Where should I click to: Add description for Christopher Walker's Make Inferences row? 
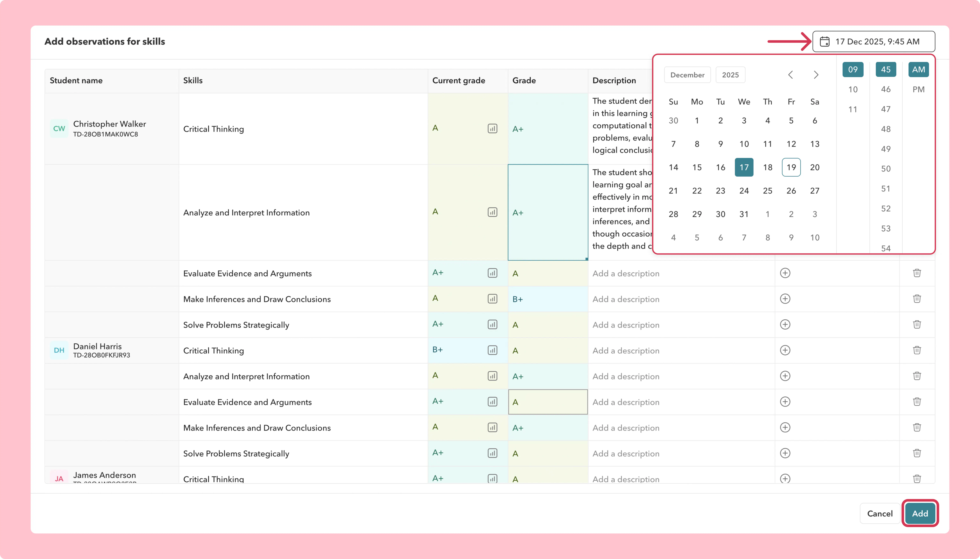tap(681, 299)
